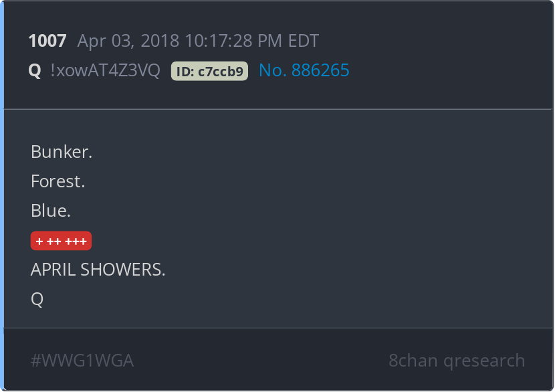This screenshot has height=392, width=555.
Task: Click the line reading Forest.
Action: click(x=58, y=181)
